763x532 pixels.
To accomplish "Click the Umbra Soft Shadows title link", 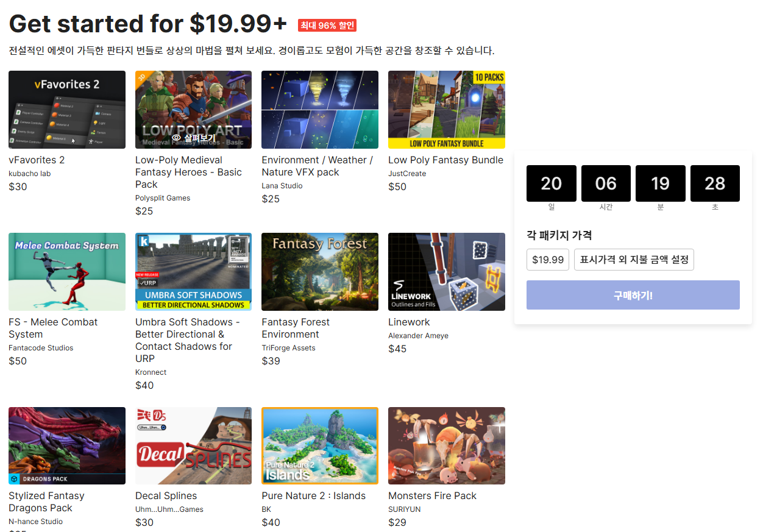I will click(x=188, y=341).
